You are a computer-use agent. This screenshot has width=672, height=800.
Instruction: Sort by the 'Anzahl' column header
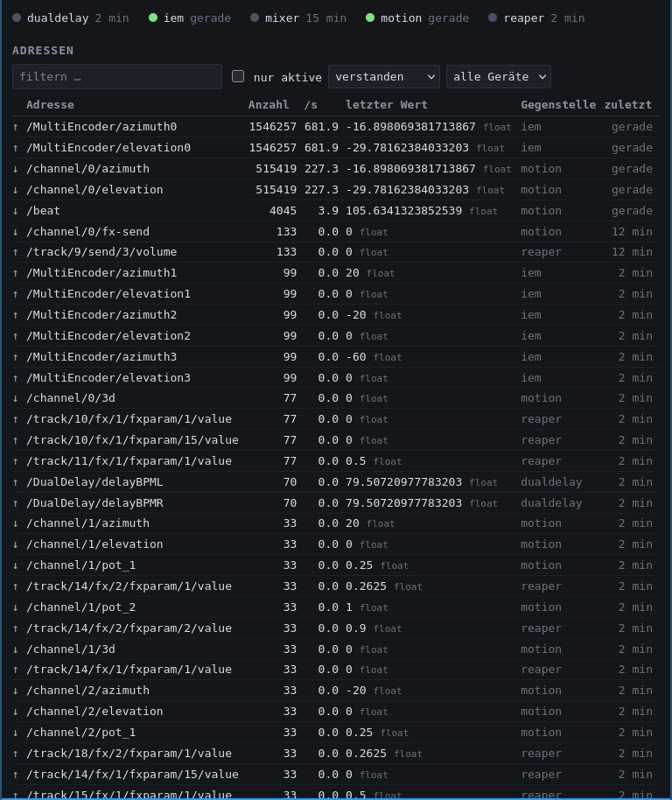tap(269, 104)
